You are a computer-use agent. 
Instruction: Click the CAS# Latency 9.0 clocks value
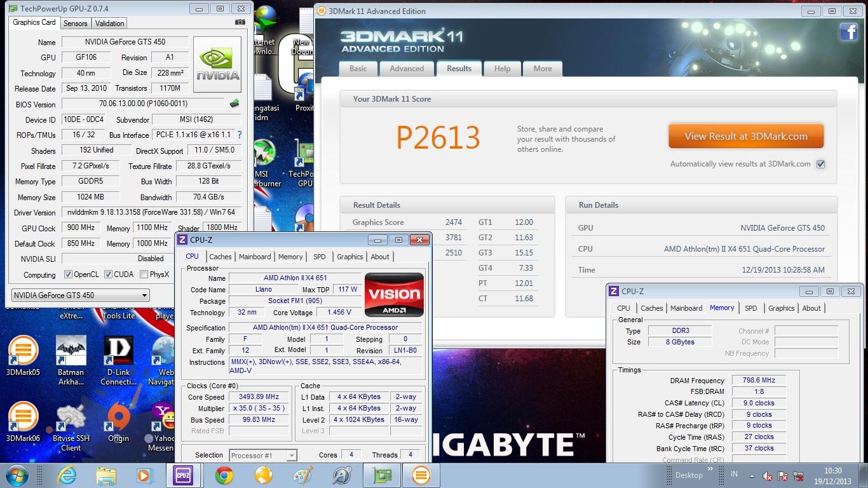(759, 403)
